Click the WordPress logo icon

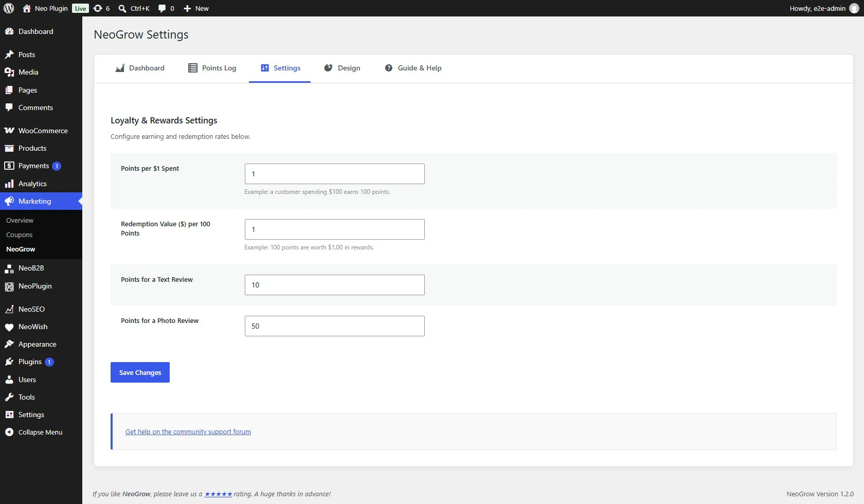(x=9, y=8)
